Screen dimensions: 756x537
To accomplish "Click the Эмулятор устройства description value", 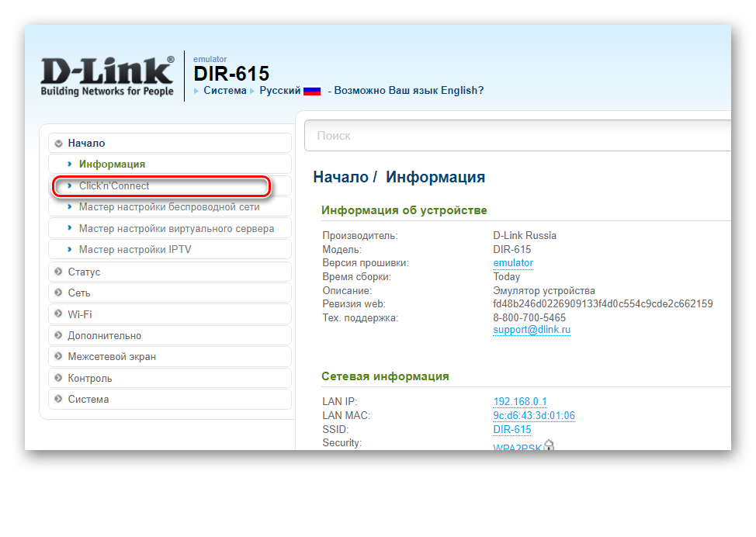I will pos(544,291).
